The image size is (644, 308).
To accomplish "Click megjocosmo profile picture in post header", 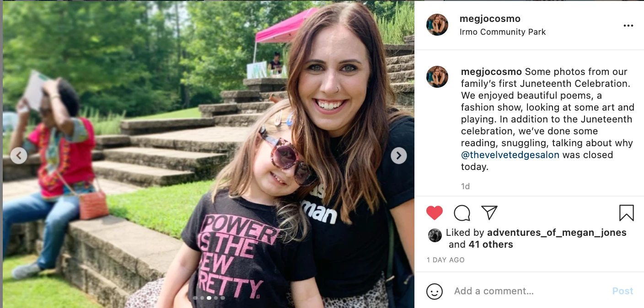I will pyautogui.click(x=437, y=25).
